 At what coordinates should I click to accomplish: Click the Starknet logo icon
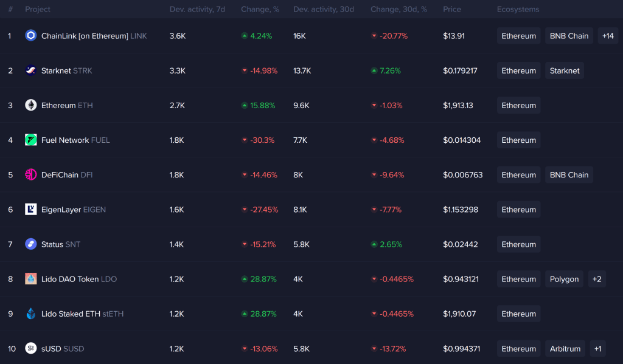pyautogui.click(x=31, y=70)
